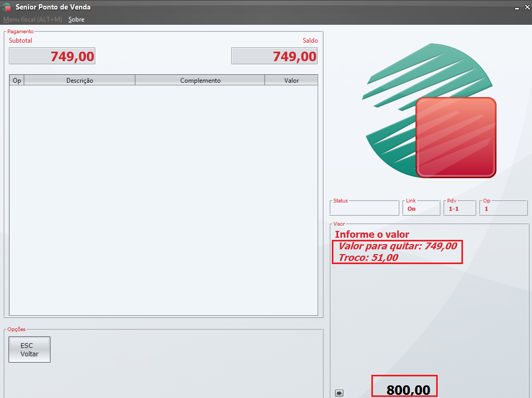Click the 800,00 value input field
The image size is (532, 398).
click(x=405, y=386)
